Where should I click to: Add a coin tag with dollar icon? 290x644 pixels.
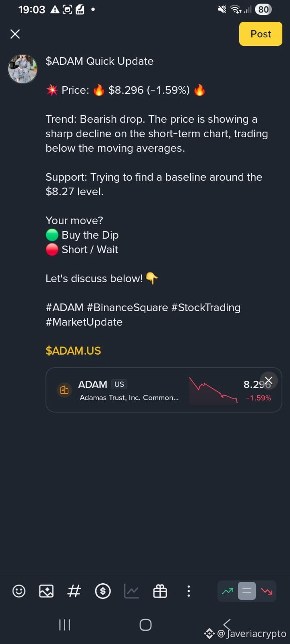103,591
